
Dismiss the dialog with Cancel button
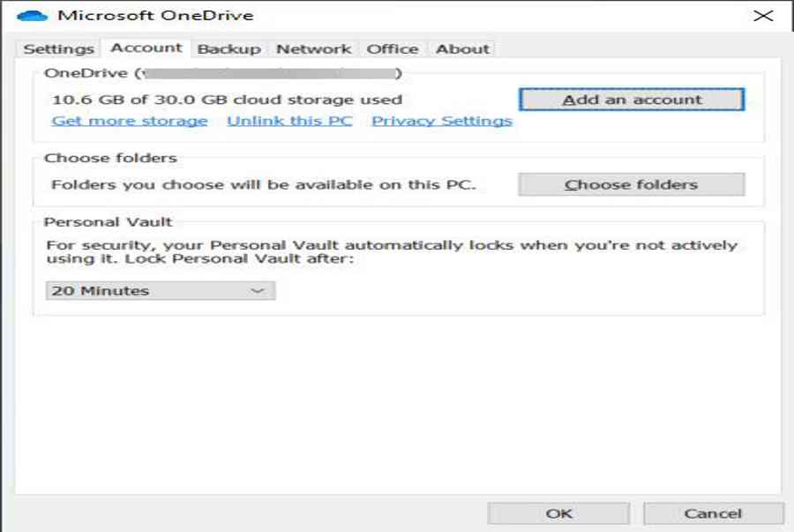[713, 513]
